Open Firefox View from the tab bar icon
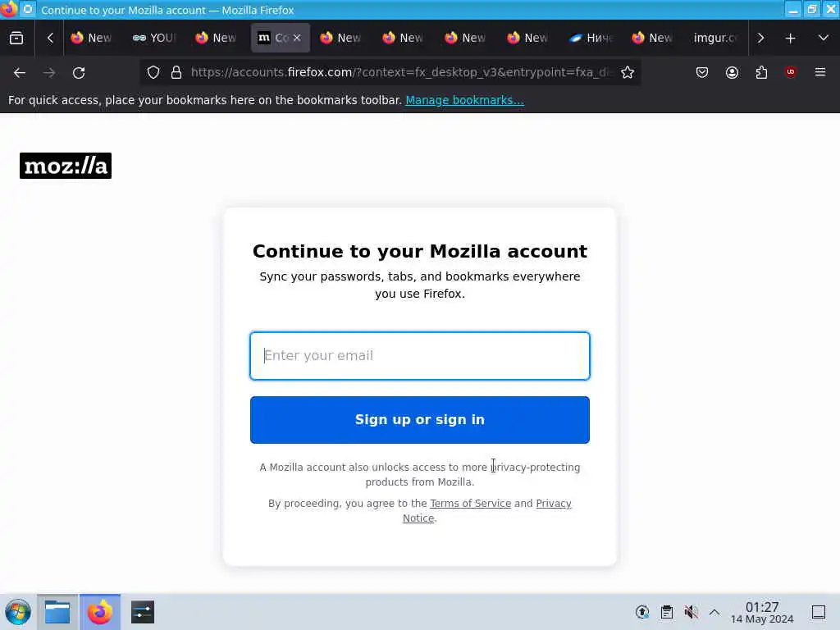The image size is (840, 630). pos(16,38)
